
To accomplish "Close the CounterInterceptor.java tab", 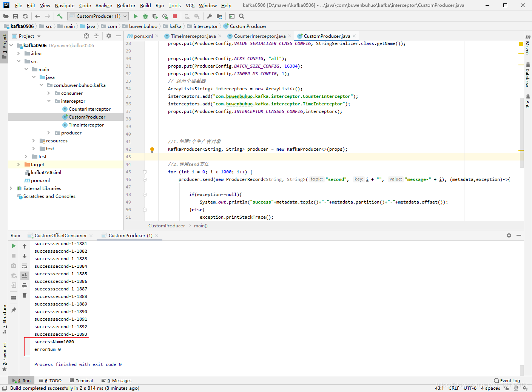I will coord(290,36).
